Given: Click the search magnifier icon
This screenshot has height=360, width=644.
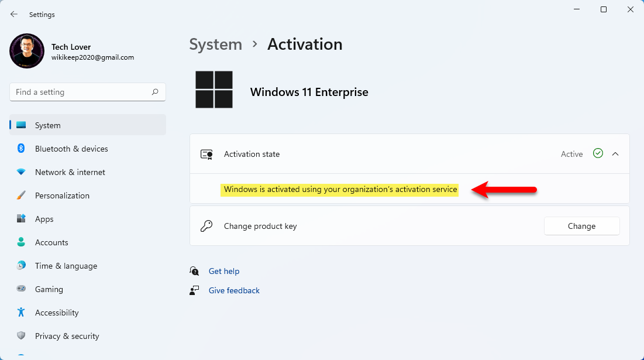Looking at the screenshot, I should (x=155, y=92).
